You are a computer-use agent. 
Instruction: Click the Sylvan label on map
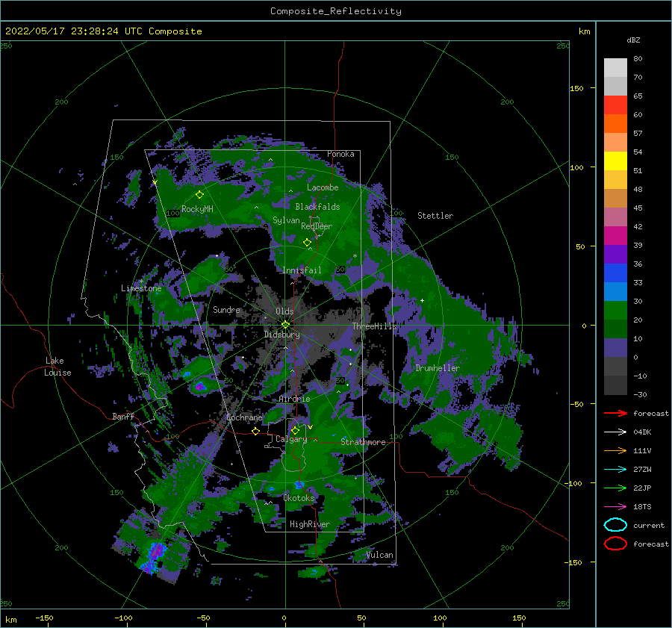[x=286, y=220]
